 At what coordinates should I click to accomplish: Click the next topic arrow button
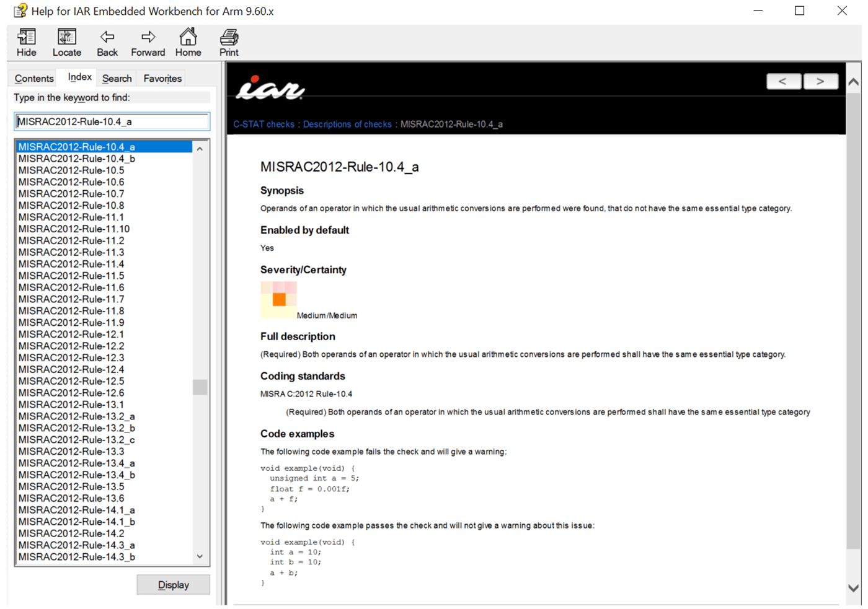[821, 81]
